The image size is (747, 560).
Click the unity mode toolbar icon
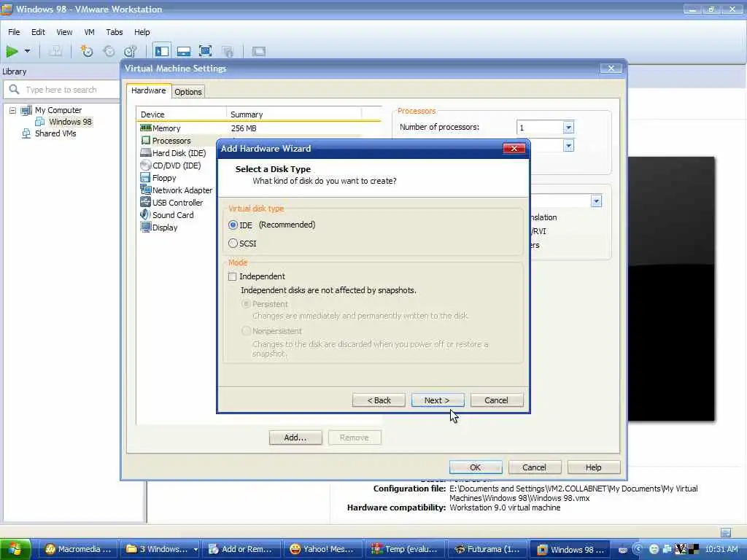[228, 51]
